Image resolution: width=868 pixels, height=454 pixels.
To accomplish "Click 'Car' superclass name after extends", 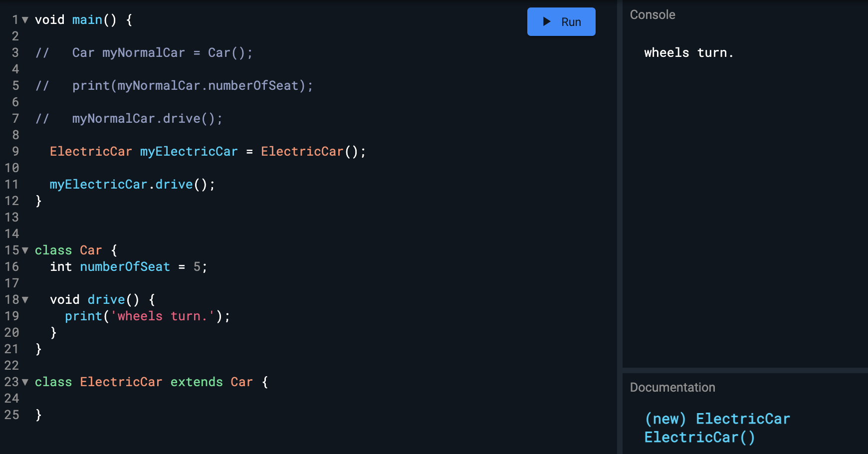I will (x=242, y=382).
